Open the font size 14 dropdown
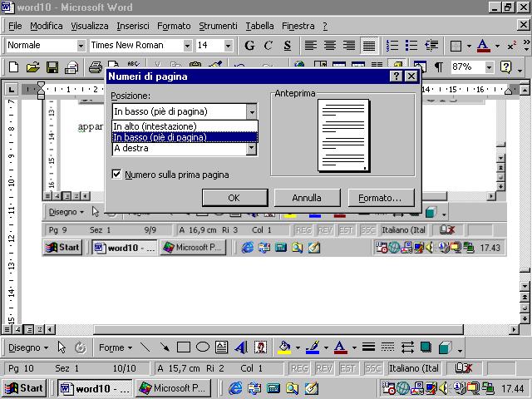This screenshot has height=399, width=532. pyautogui.click(x=228, y=46)
